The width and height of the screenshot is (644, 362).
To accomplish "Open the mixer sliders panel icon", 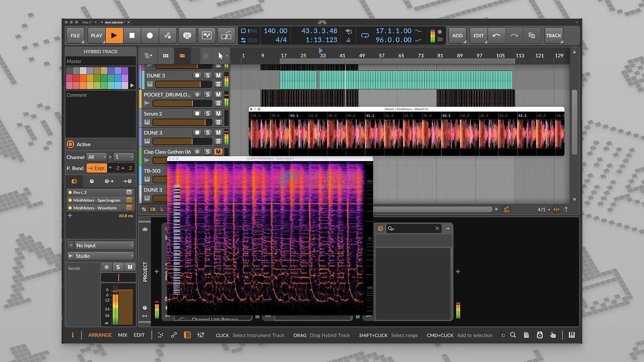I will coord(201,335).
